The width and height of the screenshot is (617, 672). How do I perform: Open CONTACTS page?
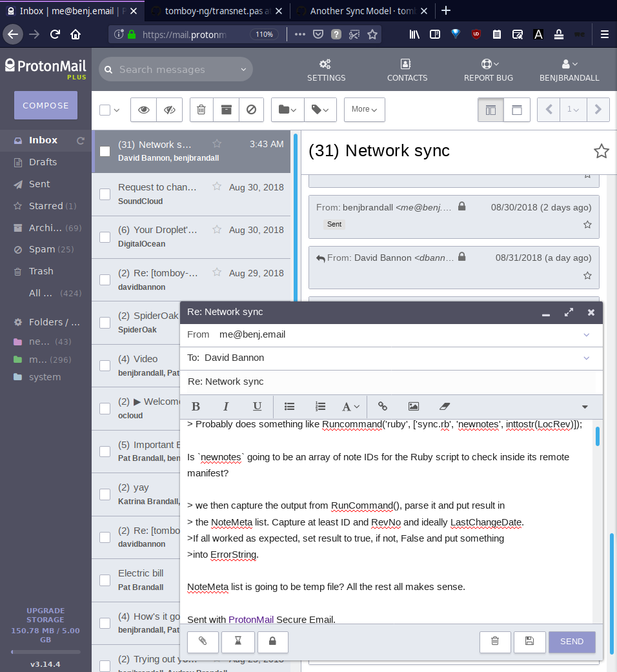[407, 71]
